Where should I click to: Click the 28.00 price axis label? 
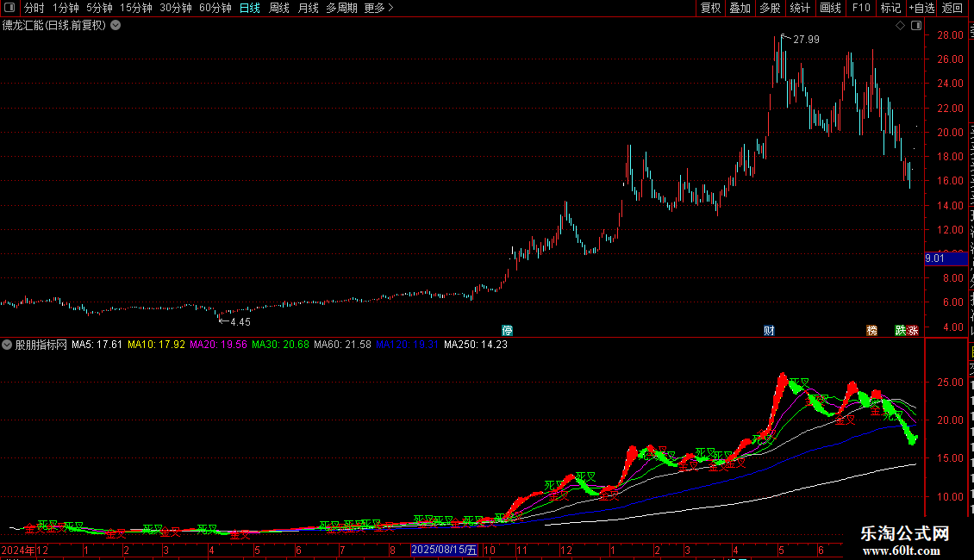click(x=951, y=35)
